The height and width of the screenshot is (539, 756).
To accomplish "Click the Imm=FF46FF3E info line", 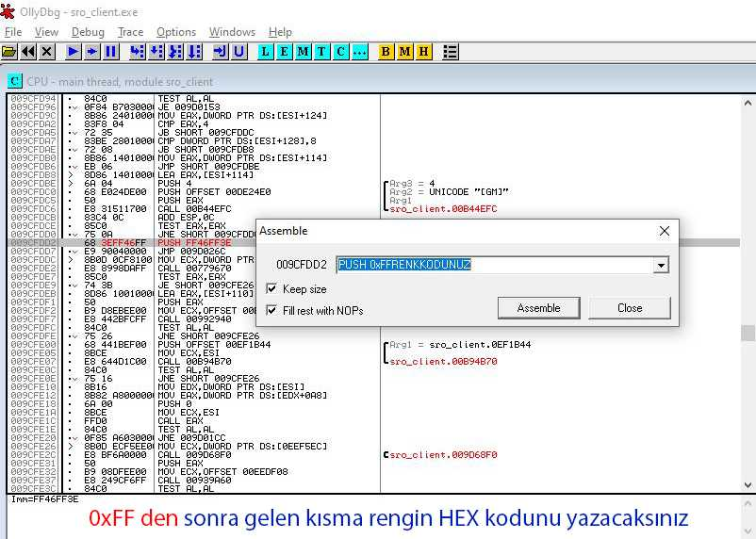I will (x=44, y=499).
